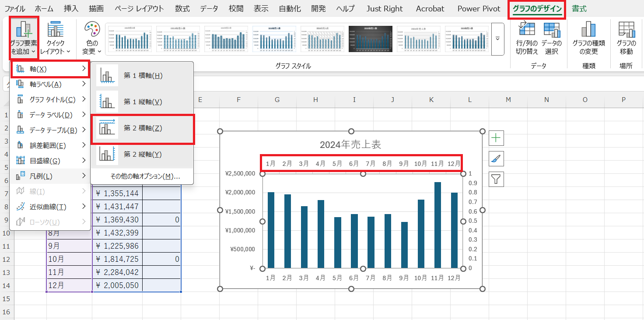Select row header 15
This screenshot has height=320, width=644.
tap(7, 299)
